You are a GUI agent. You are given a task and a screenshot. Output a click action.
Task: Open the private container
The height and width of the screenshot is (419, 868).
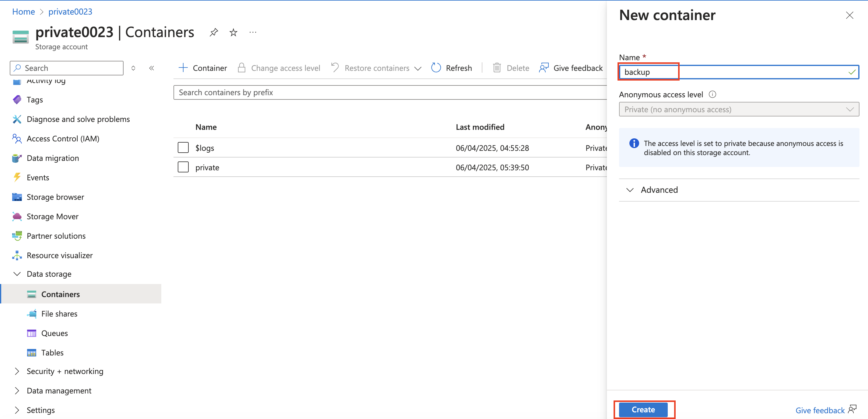pos(207,167)
